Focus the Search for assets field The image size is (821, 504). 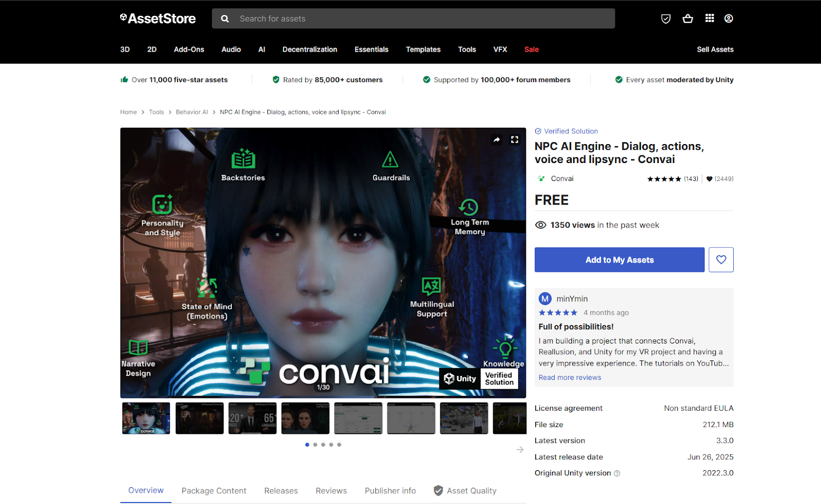(413, 18)
